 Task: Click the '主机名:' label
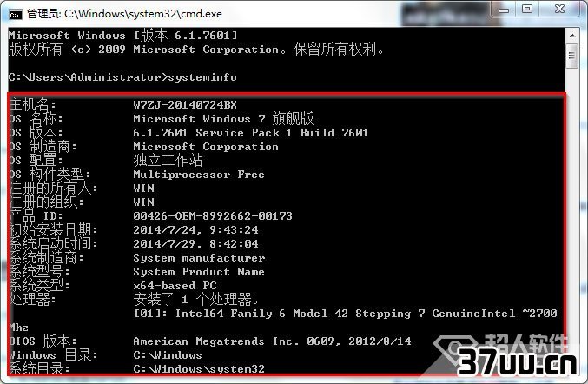(32, 104)
